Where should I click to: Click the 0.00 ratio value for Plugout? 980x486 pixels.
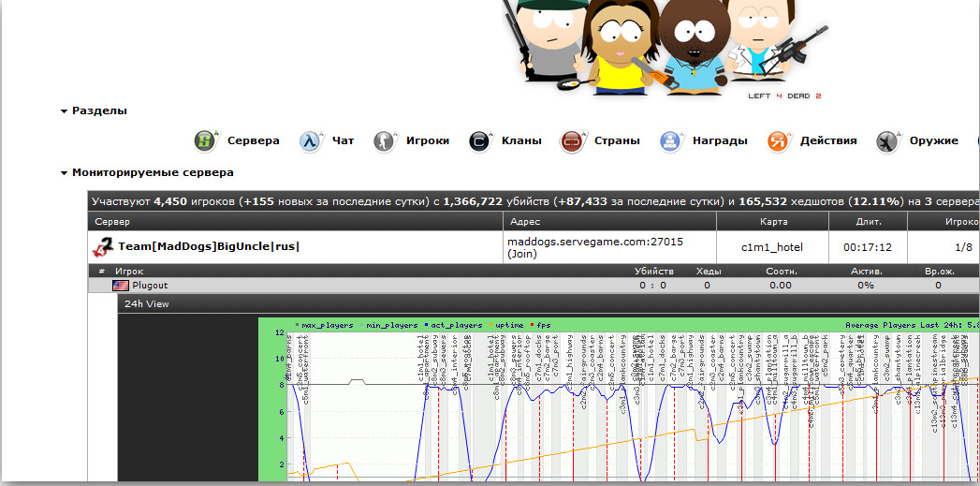pos(781,286)
